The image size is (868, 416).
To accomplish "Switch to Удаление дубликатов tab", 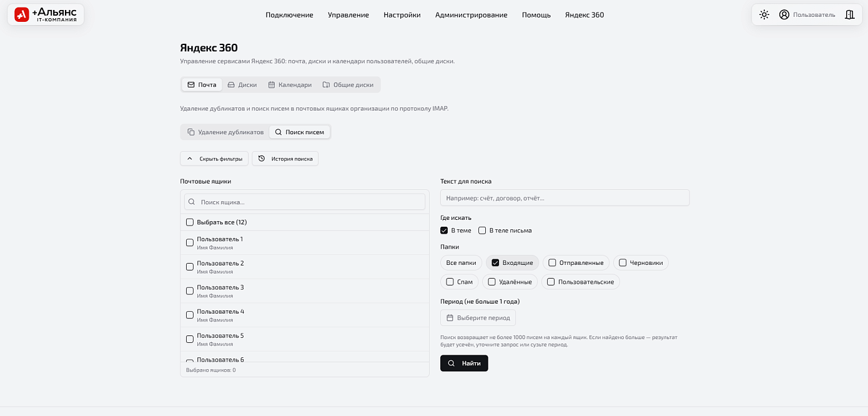I will 225,132.
